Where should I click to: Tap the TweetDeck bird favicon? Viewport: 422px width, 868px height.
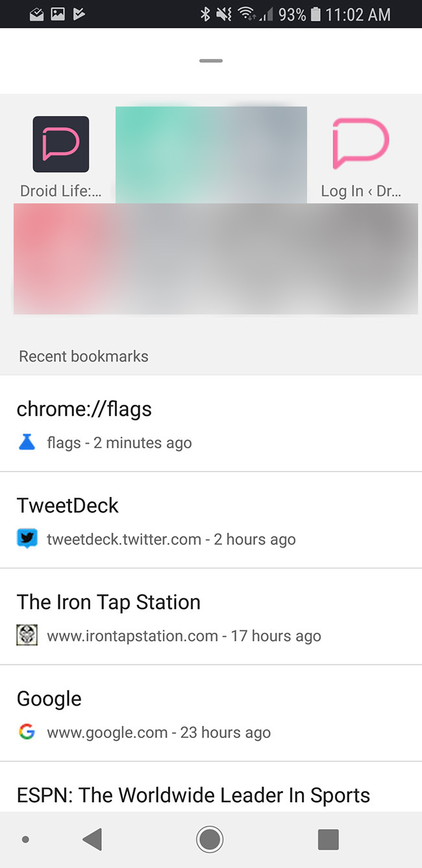click(27, 539)
